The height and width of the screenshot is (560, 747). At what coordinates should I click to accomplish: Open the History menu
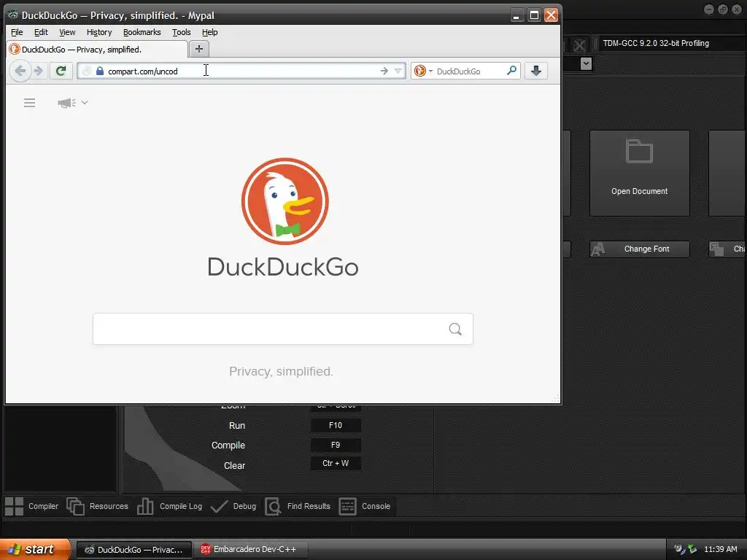[99, 32]
